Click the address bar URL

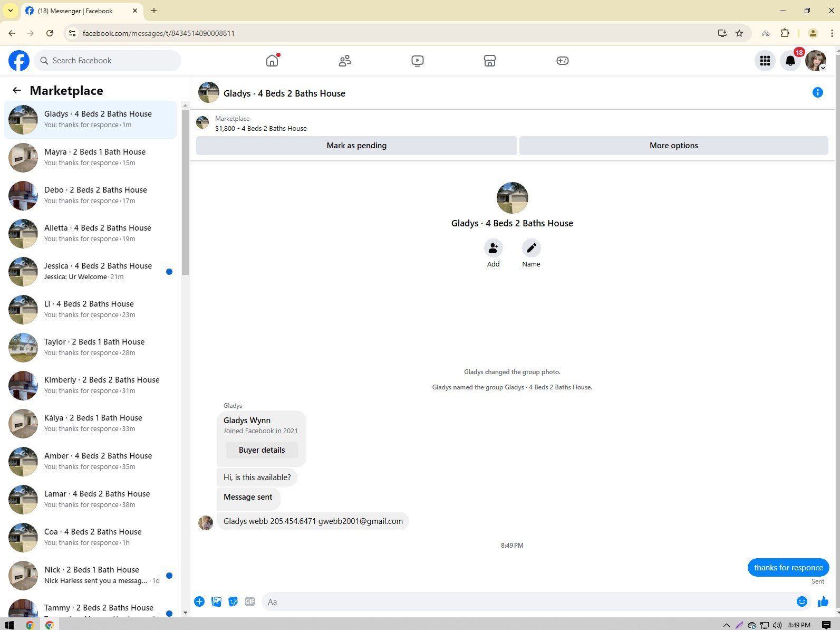(x=159, y=33)
